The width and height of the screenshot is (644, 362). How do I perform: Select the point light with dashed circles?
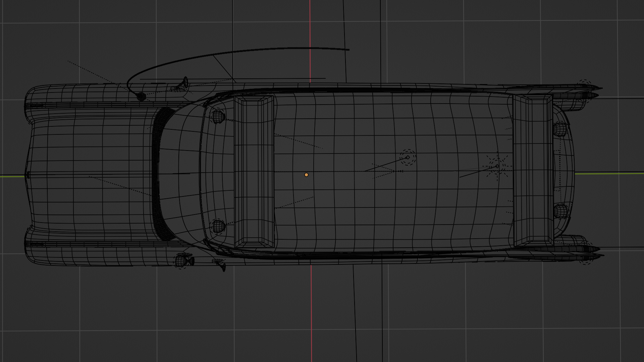click(408, 157)
